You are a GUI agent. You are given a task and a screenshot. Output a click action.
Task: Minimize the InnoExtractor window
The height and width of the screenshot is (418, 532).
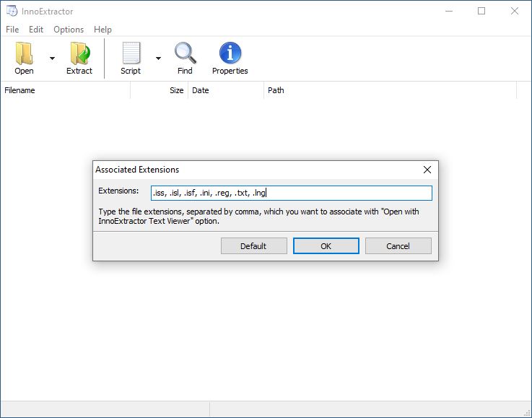coord(449,12)
